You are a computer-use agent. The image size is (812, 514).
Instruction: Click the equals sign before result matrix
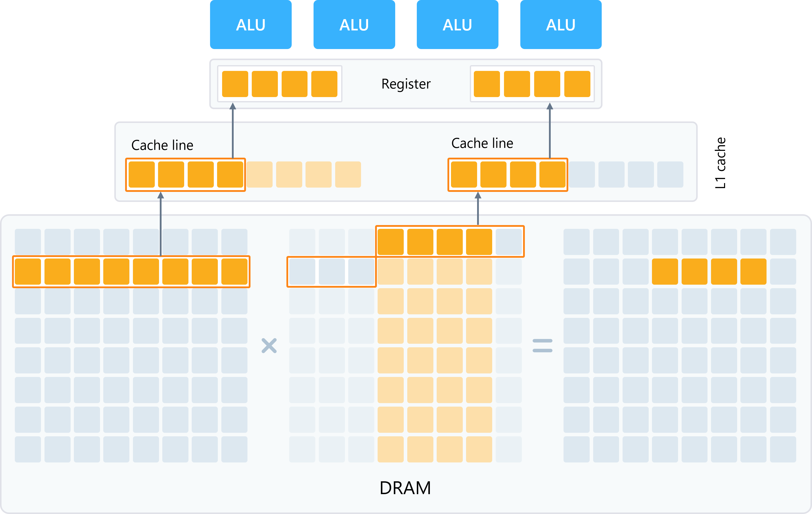click(x=542, y=346)
